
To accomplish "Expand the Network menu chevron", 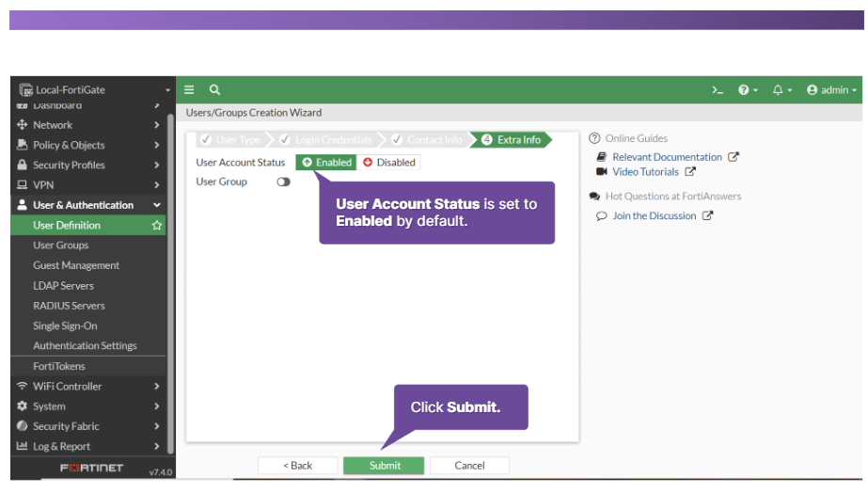I will tap(157, 124).
